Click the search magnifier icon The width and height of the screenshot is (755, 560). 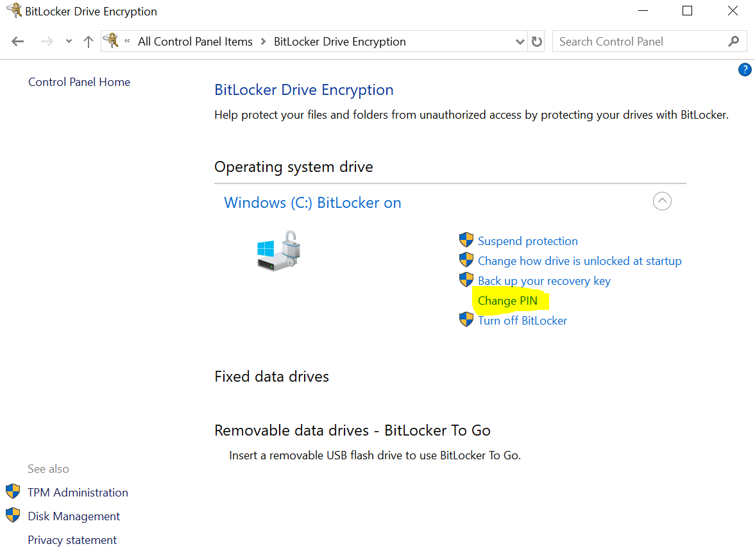[x=734, y=42]
